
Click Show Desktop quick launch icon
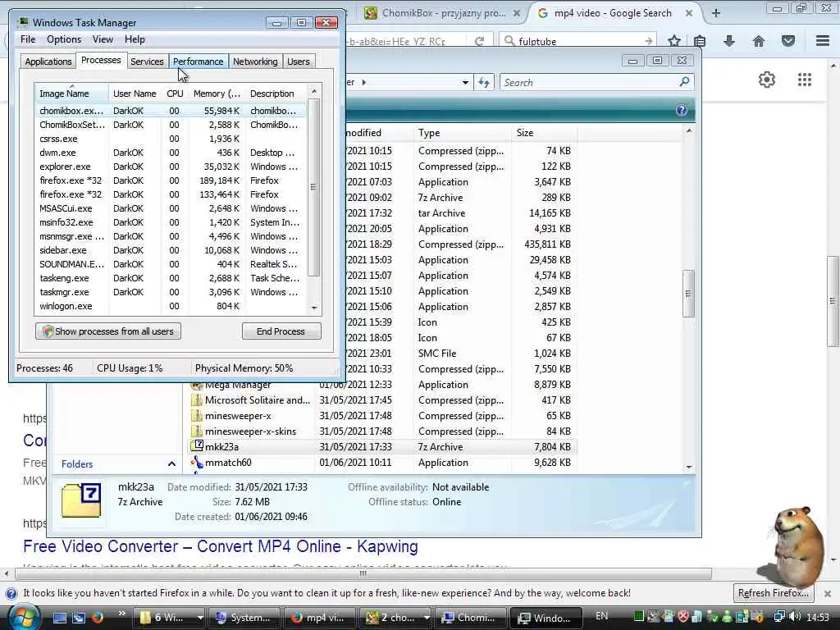pos(59,618)
